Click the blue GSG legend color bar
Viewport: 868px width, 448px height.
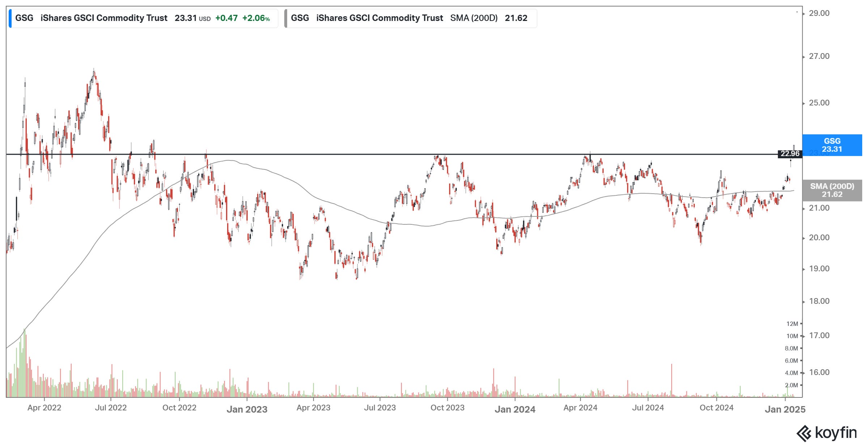(x=10, y=18)
